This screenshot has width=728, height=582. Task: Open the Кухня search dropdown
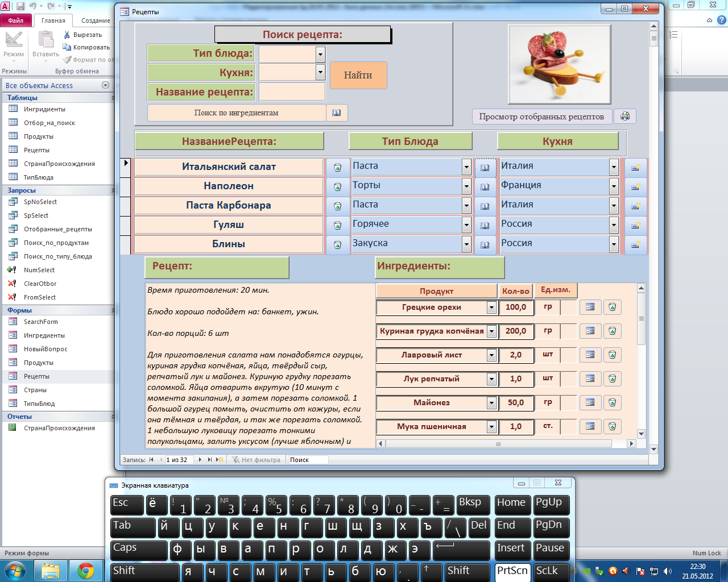[x=321, y=72]
